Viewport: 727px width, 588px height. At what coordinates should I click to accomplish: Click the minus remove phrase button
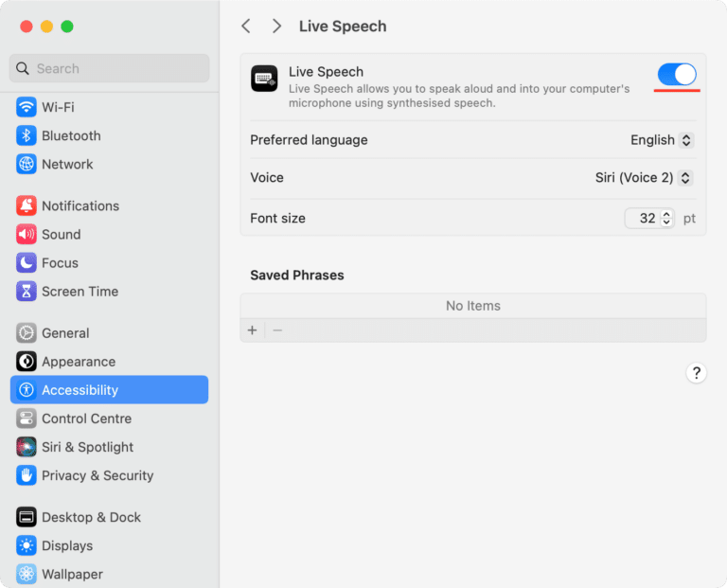tap(277, 330)
